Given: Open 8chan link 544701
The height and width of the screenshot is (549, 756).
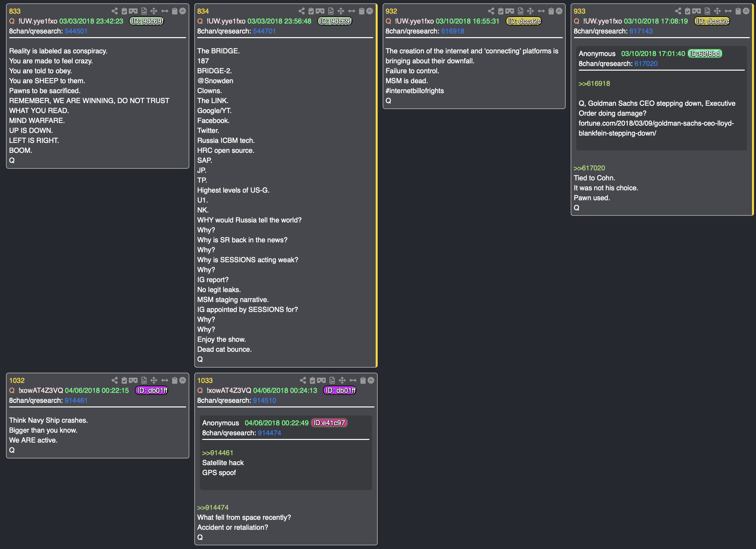Looking at the screenshot, I should 264,31.
